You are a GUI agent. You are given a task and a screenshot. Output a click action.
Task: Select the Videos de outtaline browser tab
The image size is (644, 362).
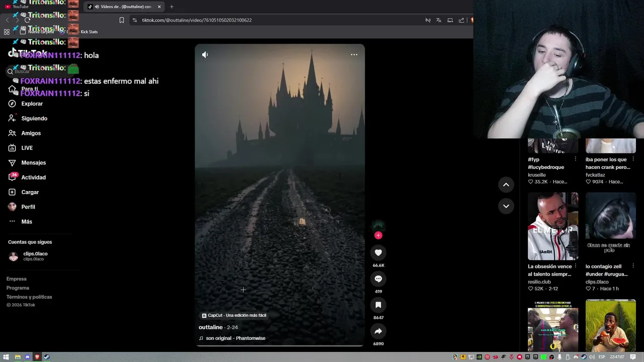[124, 7]
